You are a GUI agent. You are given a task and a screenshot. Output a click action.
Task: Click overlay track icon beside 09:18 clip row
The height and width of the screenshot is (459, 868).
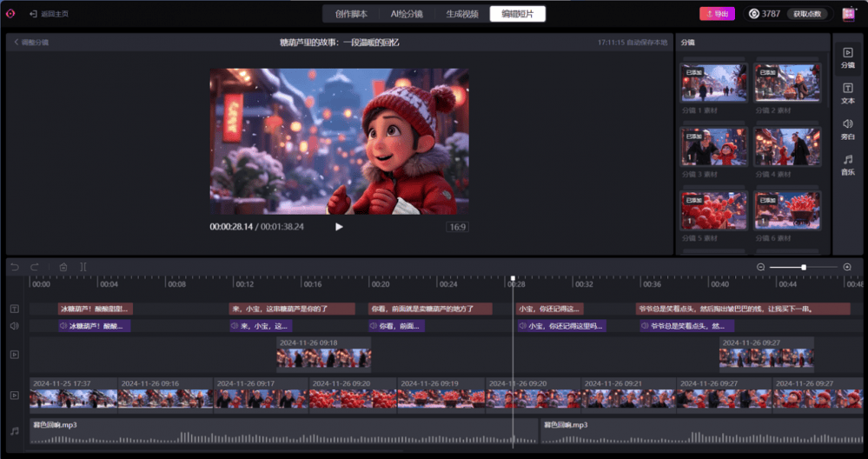tap(15, 355)
